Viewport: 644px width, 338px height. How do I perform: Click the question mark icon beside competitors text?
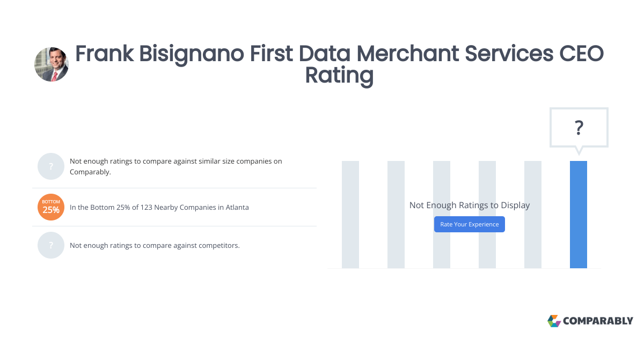coord(51,245)
